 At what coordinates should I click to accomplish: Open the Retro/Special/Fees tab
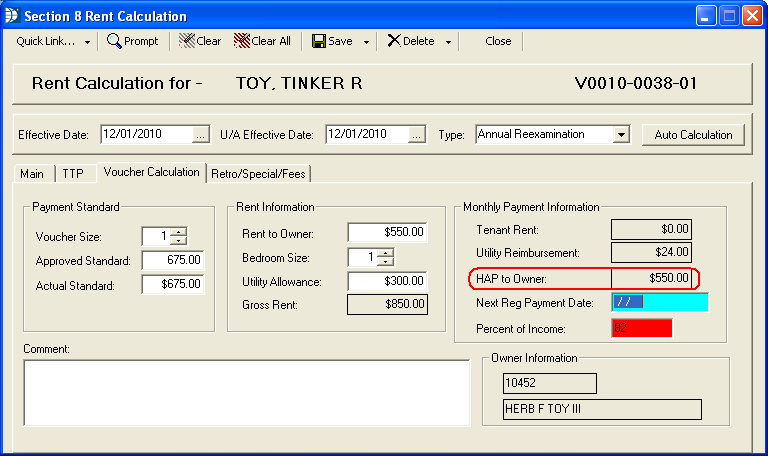[258, 174]
